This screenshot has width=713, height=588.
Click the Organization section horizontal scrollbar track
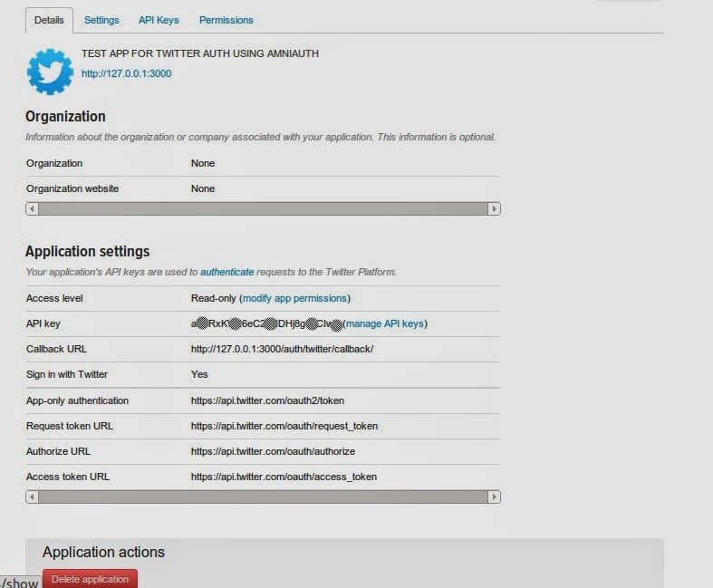263,208
